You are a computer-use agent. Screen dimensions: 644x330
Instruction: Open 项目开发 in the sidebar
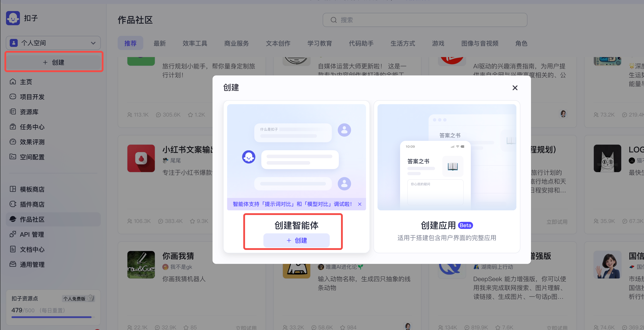tap(31, 97)
